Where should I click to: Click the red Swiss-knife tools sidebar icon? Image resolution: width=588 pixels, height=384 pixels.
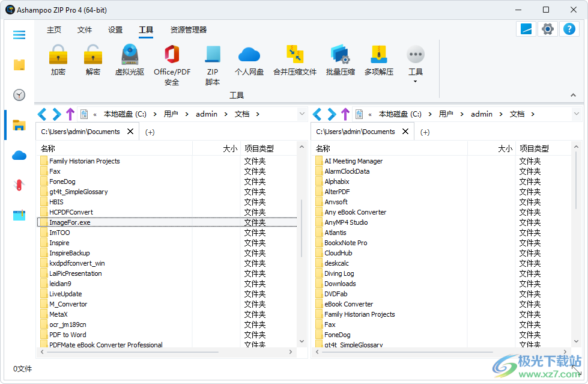(19, 184)
